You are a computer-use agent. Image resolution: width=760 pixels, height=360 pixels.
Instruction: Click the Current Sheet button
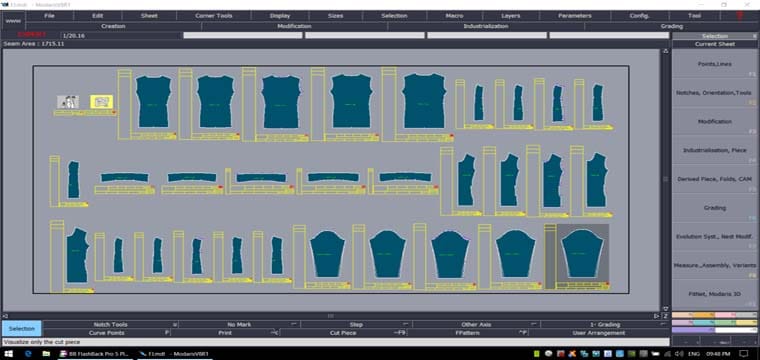(x=715, y=44)
